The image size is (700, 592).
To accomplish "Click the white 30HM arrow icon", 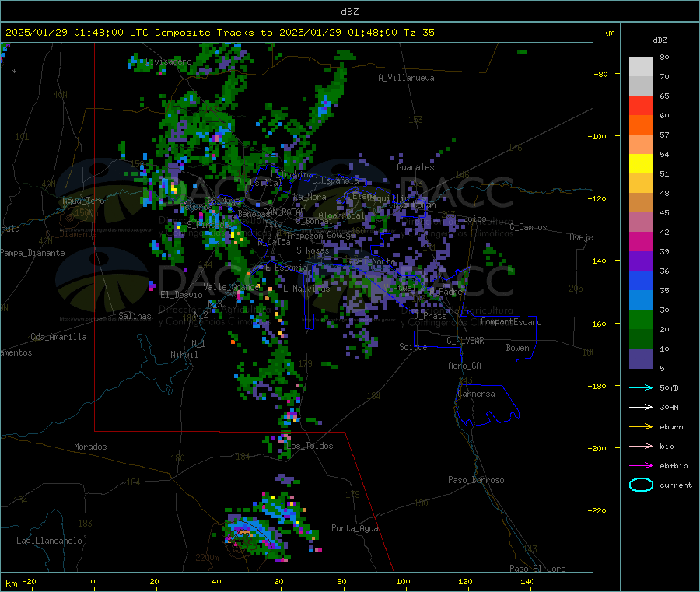I will coord(641,407).
